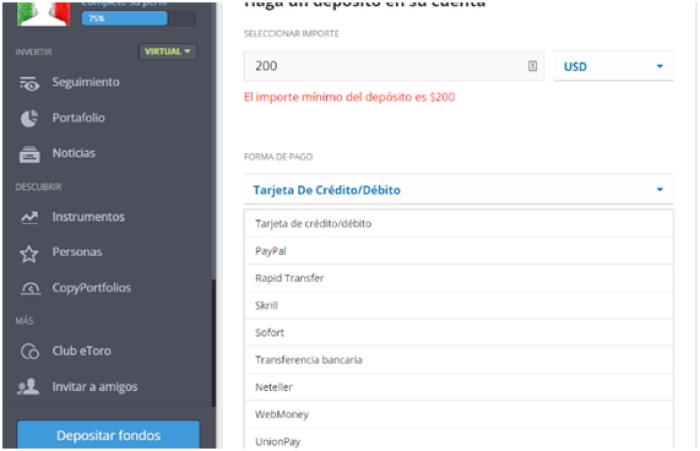700x451 pixels.
Task: Click the Depositar fondos button
Action: 108,434
